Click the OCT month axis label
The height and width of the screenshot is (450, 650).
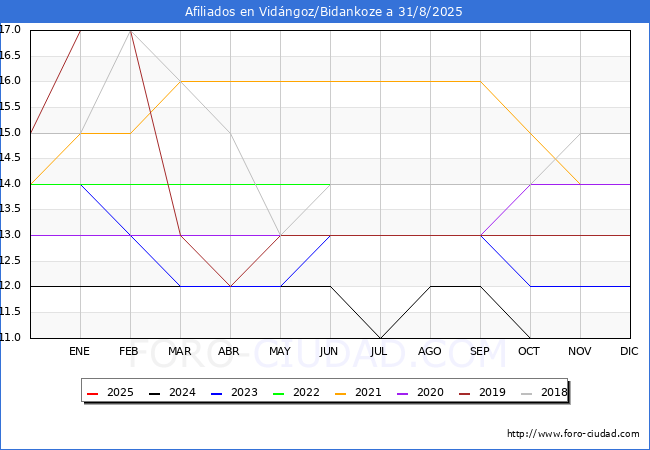pos(529,351)
